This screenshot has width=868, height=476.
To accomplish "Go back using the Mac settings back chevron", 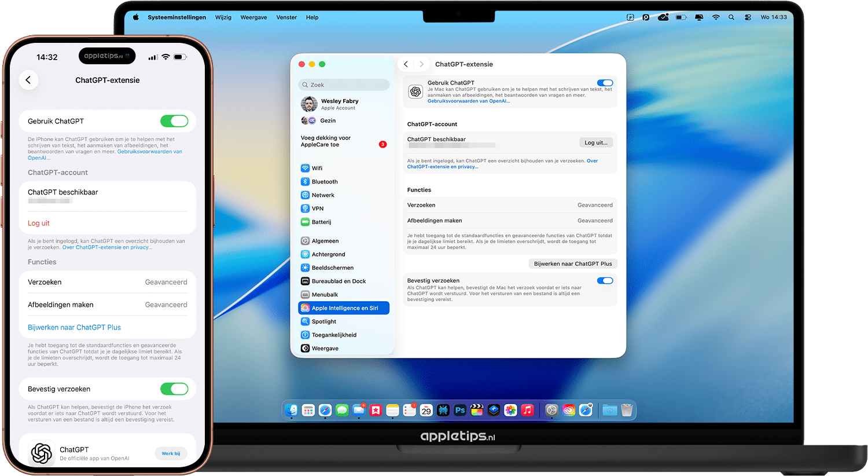I will coord(406,64).
